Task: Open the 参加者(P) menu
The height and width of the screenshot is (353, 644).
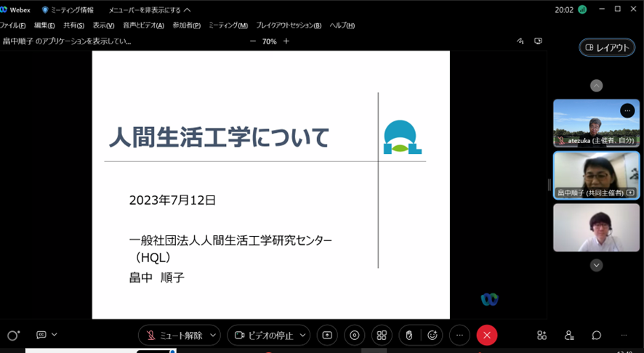Action: (186, 25)
